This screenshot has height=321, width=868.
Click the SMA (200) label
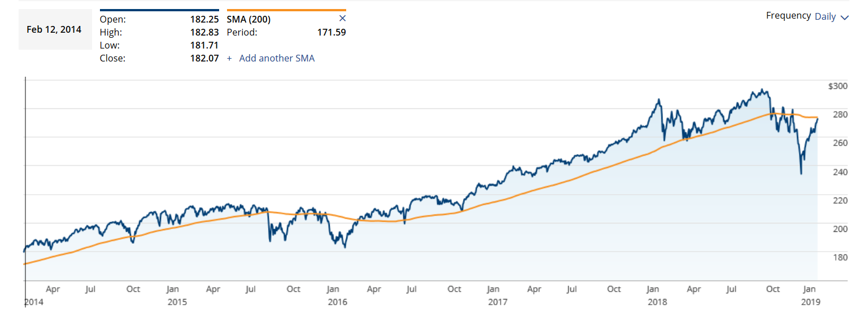click(x=248, y=19)
